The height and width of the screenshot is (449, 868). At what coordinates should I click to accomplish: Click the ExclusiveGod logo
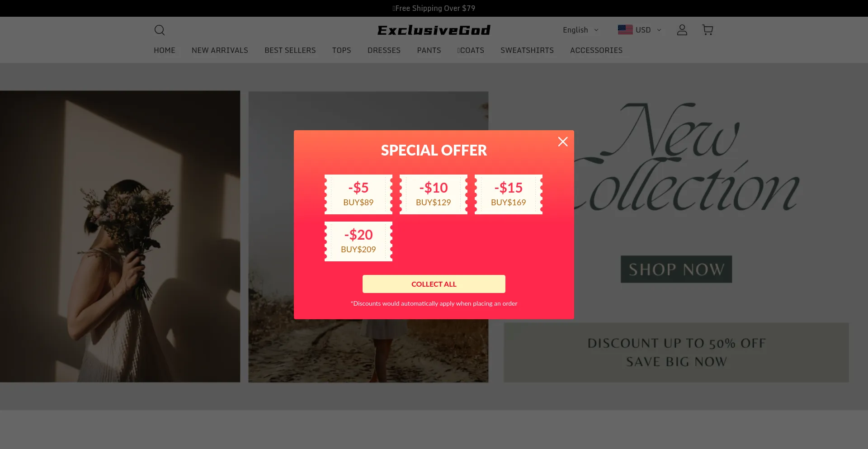click(x=434, y=30)
